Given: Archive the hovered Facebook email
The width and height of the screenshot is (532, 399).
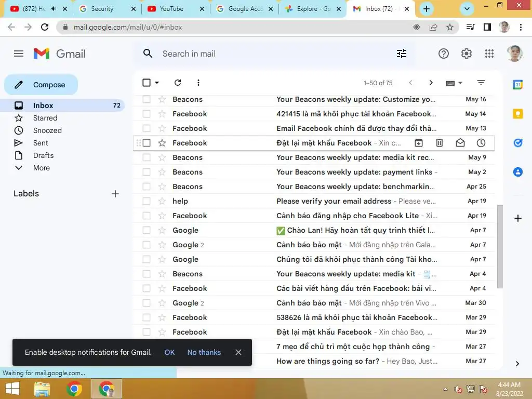Looking at the screenshot, I should tap(419, 143).
